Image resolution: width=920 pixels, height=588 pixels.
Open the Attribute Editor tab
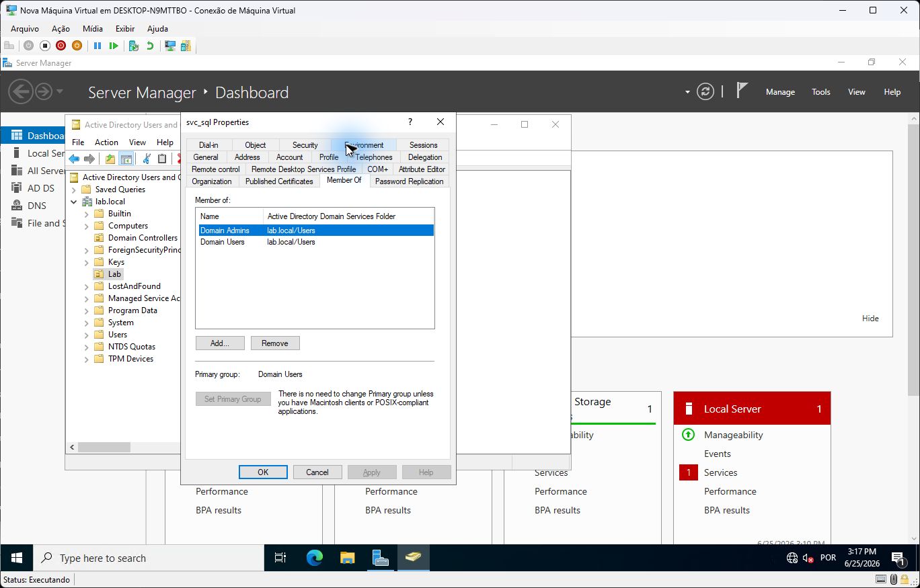(x=422, y=169)
